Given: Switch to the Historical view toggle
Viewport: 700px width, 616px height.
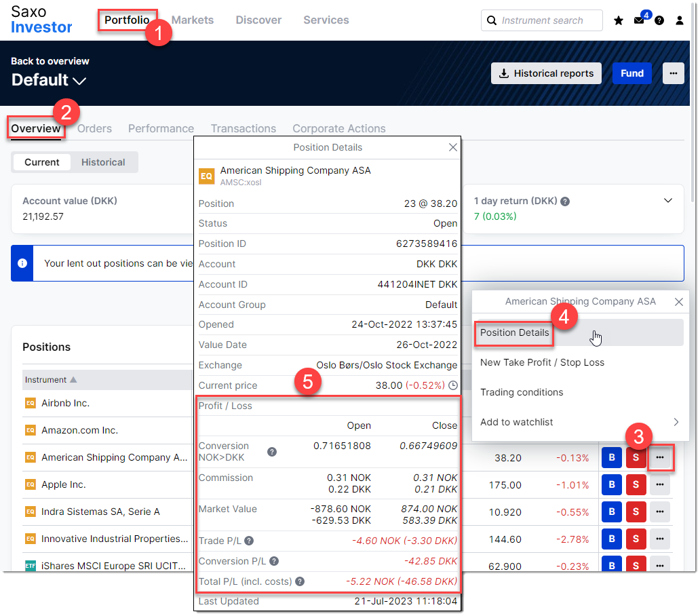Looking at the screenshot, I should (x=103, y=162).
